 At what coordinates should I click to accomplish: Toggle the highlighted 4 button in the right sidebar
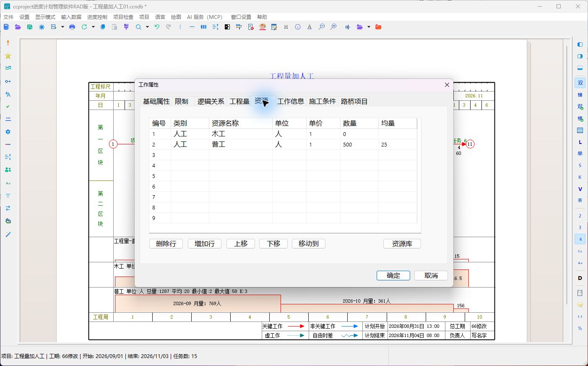pyautogui.click(x=580, y=239)
